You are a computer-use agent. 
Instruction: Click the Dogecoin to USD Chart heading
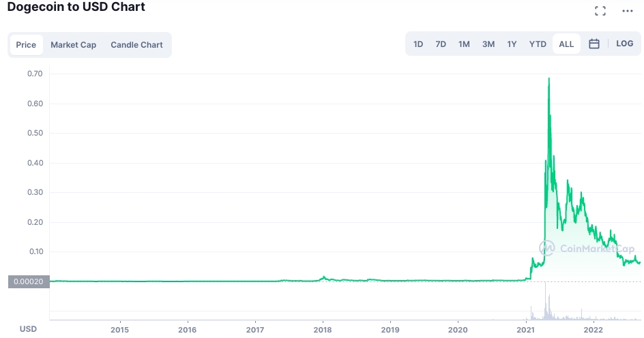pyautogui.click(x=76, y=7)
